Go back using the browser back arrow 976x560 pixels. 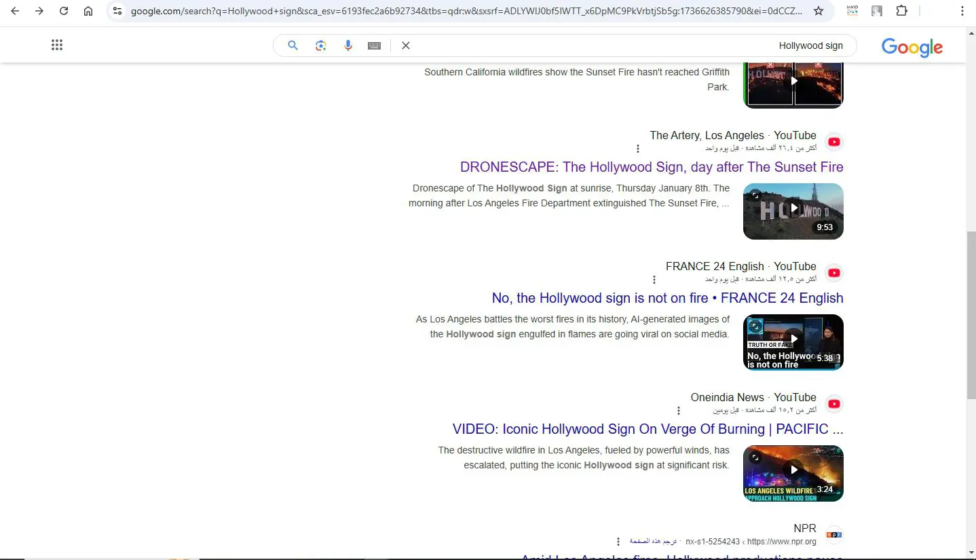pyautogui.click(x=15, y=11)
